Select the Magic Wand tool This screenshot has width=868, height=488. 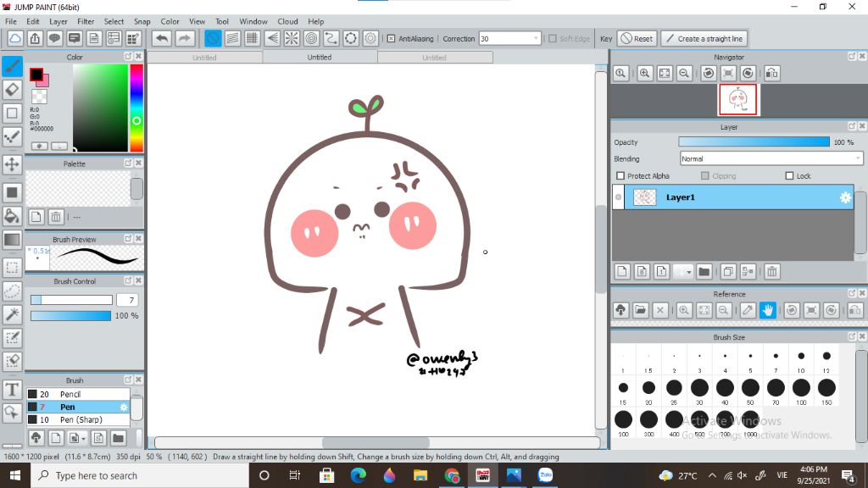(x=12, y=314)
